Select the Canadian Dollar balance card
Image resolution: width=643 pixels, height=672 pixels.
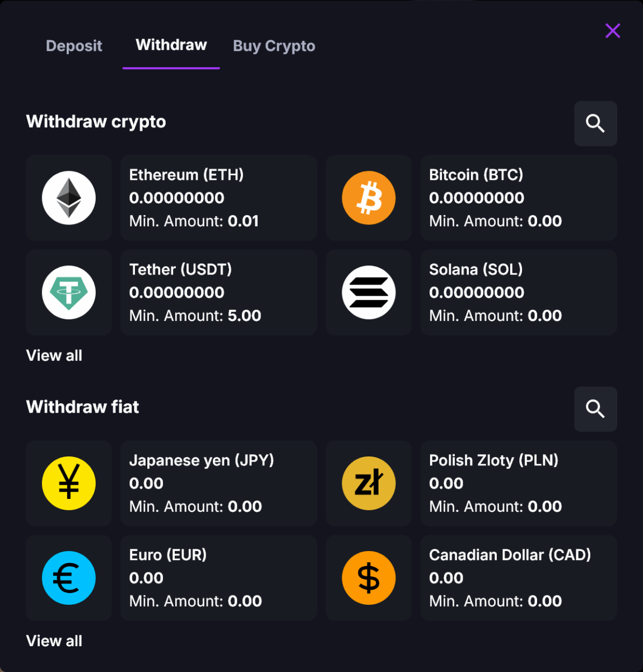518,578
